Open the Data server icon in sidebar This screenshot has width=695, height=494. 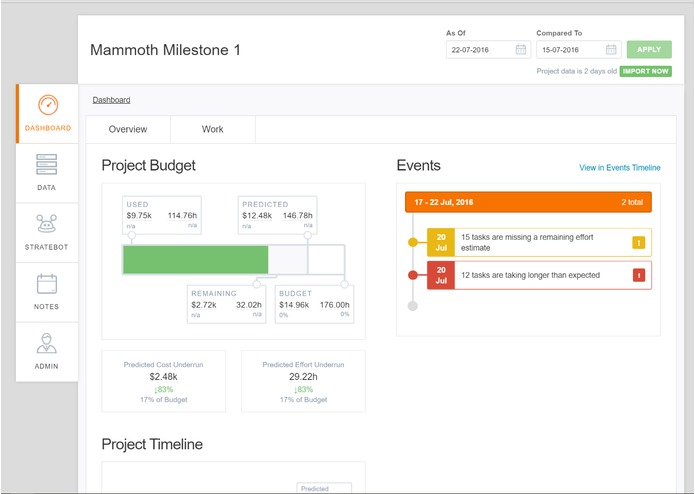47,164
